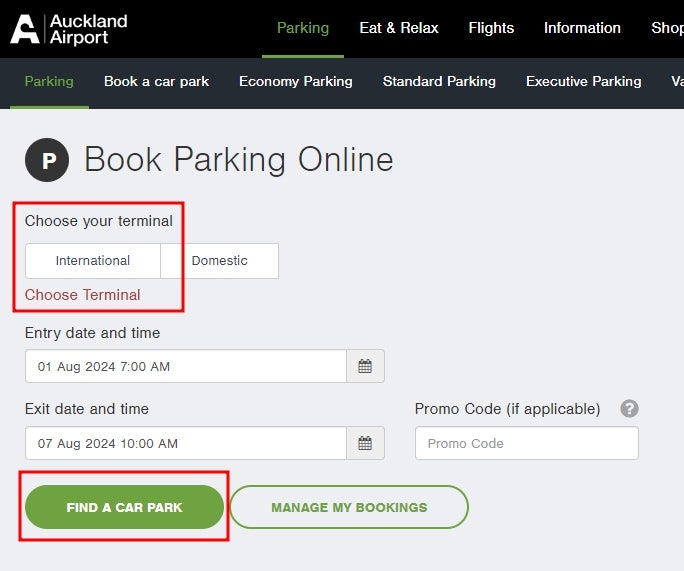The image size is (684, 571).
Task: Focus the Promo Code input field
Action: click(x=527, y=443)
